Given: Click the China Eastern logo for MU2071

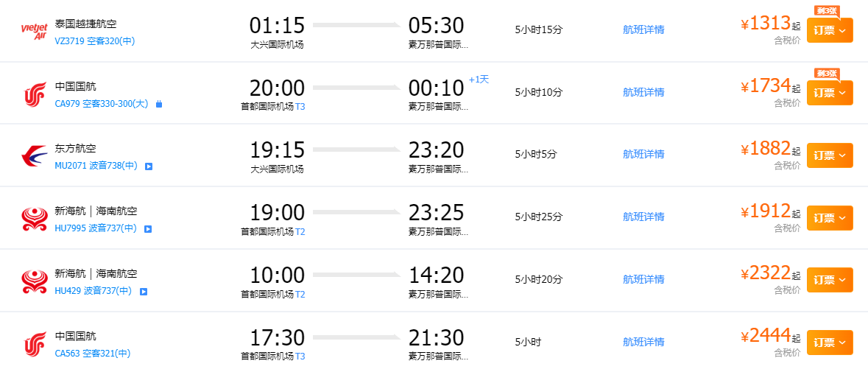Looking at the screenshot, I should coord(35,156).
